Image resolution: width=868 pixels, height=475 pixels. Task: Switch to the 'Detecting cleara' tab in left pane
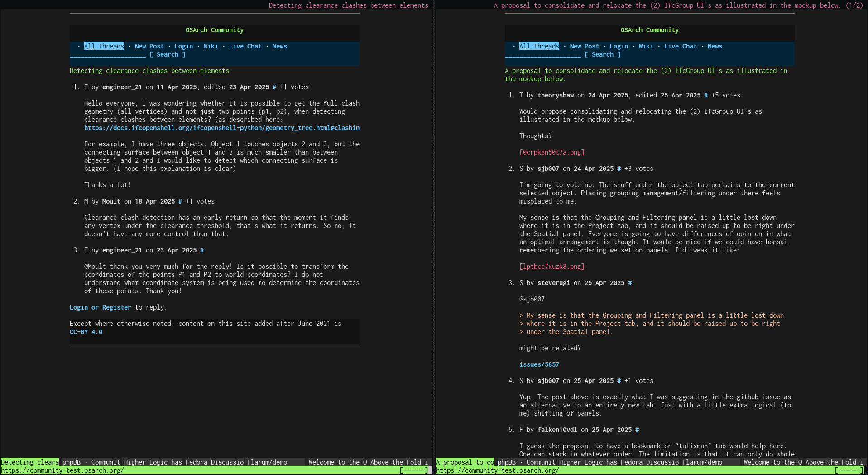30,462
